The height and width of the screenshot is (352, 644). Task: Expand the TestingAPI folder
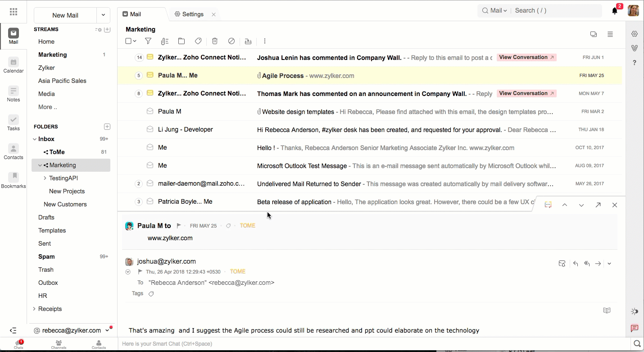(x=45, y=178)
